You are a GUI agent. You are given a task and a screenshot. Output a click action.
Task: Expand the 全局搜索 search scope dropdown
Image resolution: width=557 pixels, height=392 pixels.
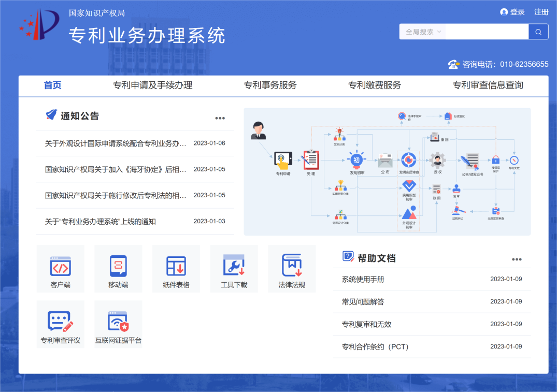pos(423,32)
